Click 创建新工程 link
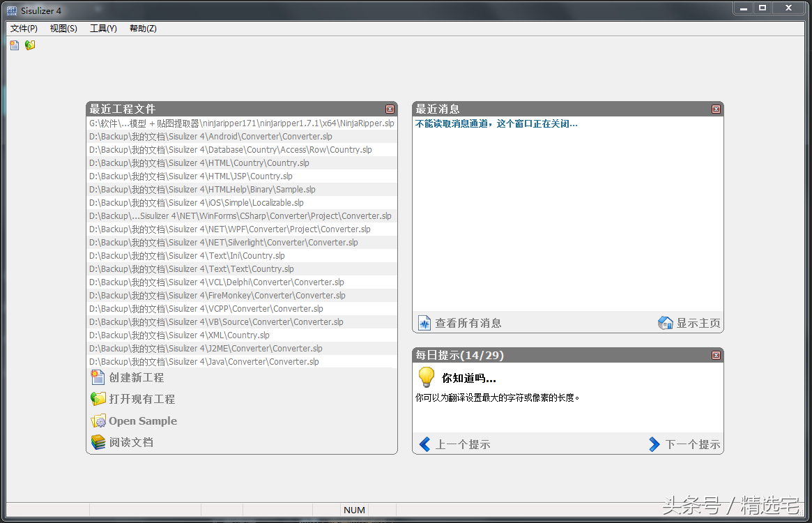The width and height of the screenshot is (812, 523). point(136,377)
